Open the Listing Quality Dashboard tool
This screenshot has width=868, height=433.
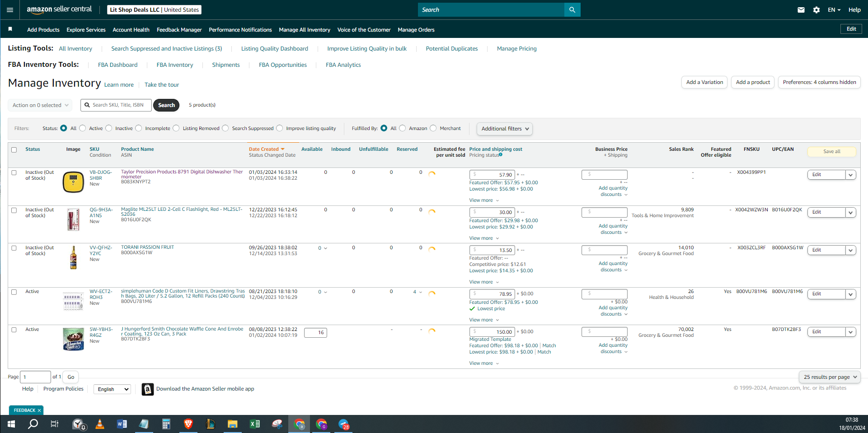click(x=275, y=49)
